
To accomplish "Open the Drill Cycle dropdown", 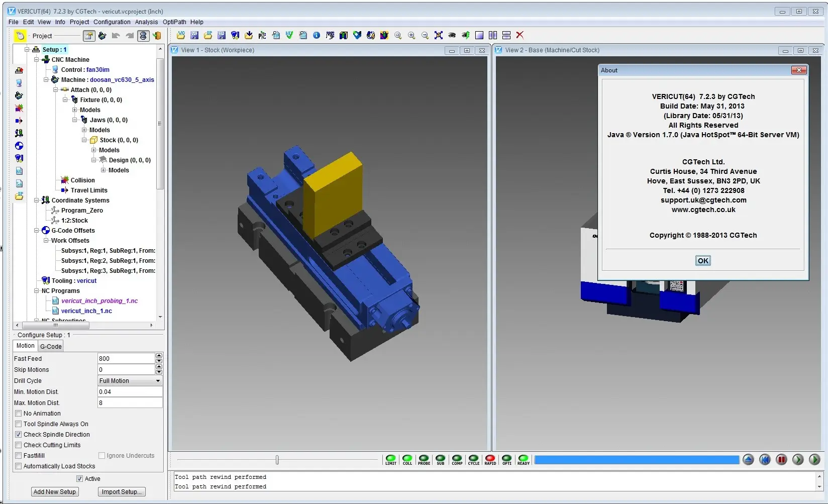I will pyautogui.click(x=157, y=380).
